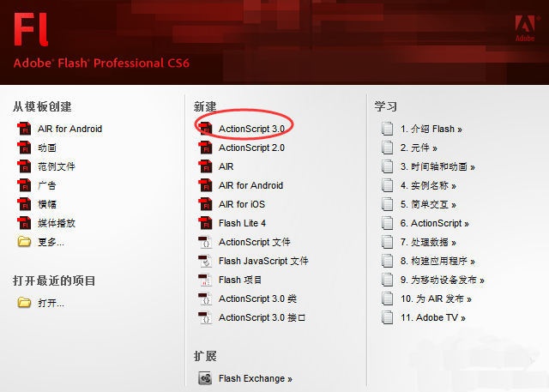549x392 pixels.
Task: Open the 9. 为移动设备发布 tutorial
Action: (x=443, y=280)
